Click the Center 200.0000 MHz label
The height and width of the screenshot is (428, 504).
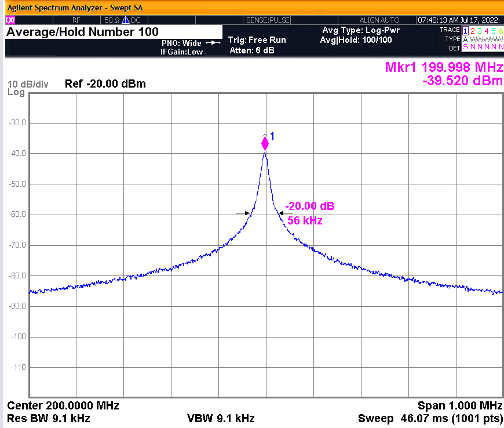coord(63,406)
